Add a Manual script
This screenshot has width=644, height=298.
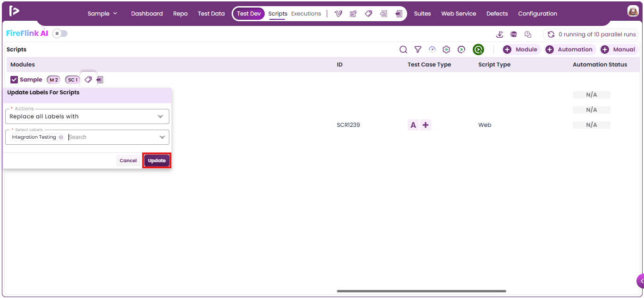(619, 50)
